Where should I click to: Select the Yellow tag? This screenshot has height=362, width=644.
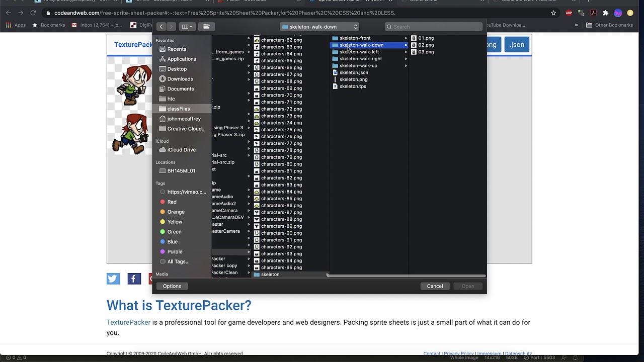pos(175,222)
